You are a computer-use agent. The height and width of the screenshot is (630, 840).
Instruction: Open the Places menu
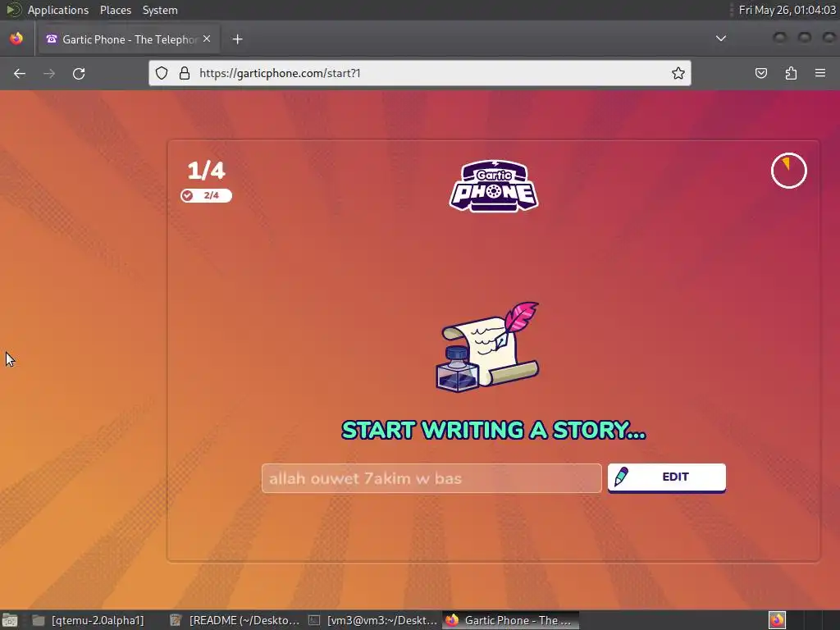[x=115, y=10]
